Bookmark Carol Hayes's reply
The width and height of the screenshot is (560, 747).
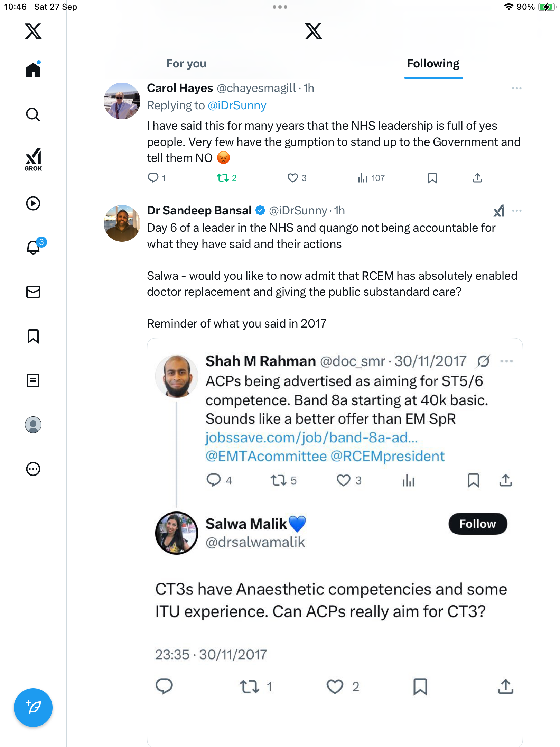pos(432,178)
